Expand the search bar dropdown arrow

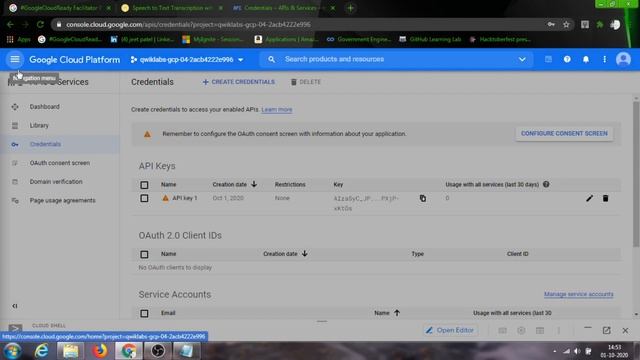[522, 60]
